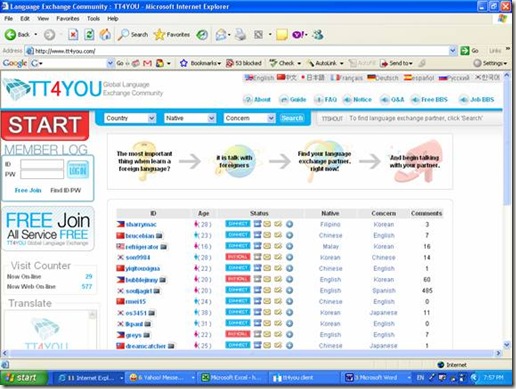The width and height of the screenshot is (516, 389).
Task: Click the horizontal page scrollbar
Action: point(252,353)
